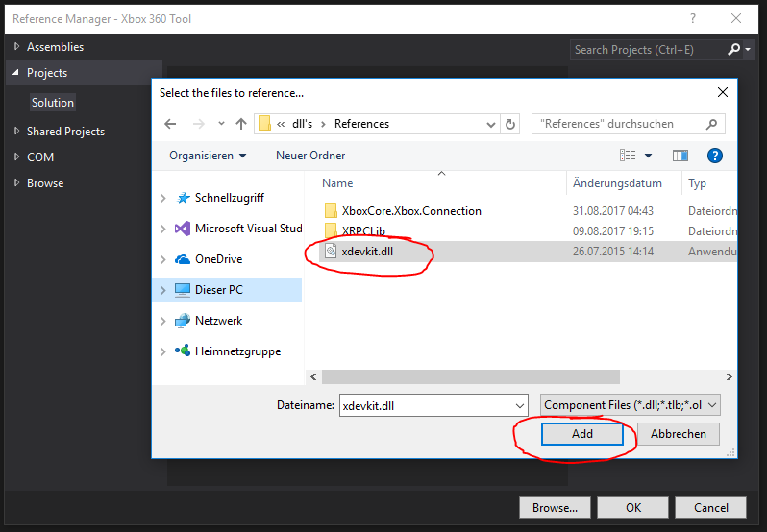
Task: Select the XRPCLib folder
Action: click(363, 231)
